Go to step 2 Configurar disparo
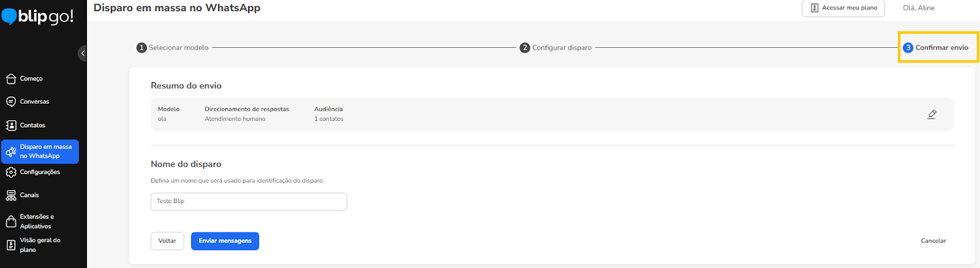980x268 pixels. coord(556,47)
